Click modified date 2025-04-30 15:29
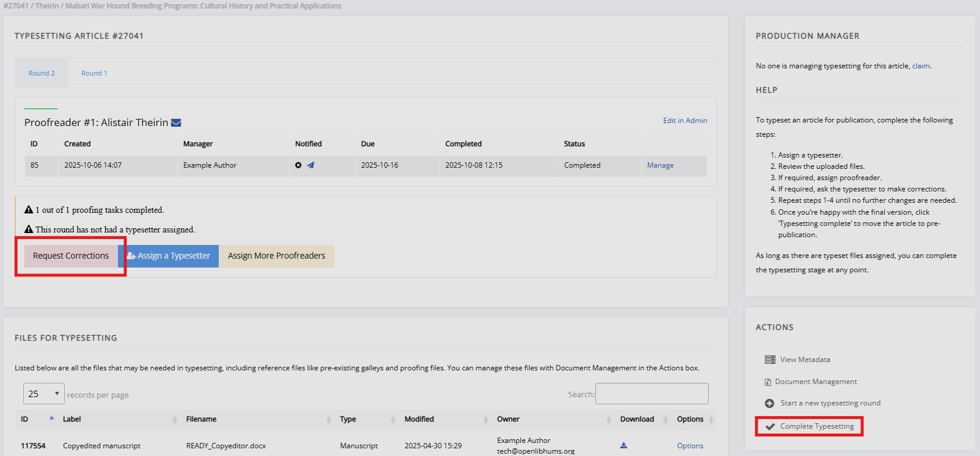The width and height of the screenshot is (980, 456). (433, 446)
